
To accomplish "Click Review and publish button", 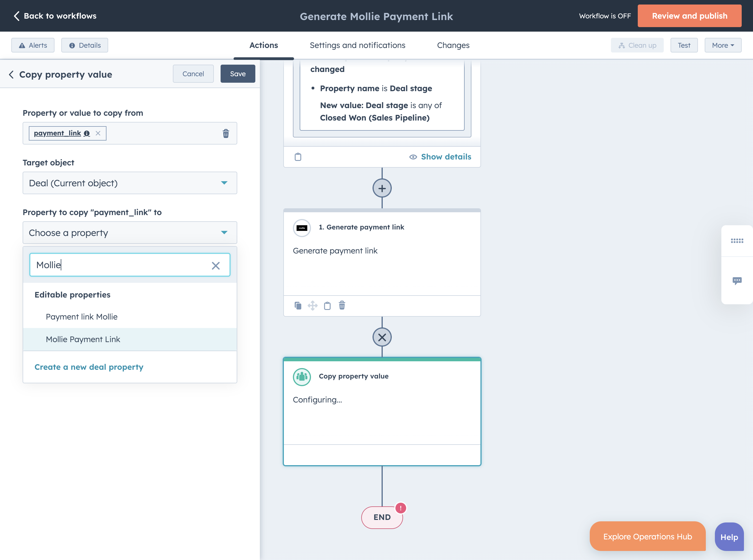I will point(689,16).
